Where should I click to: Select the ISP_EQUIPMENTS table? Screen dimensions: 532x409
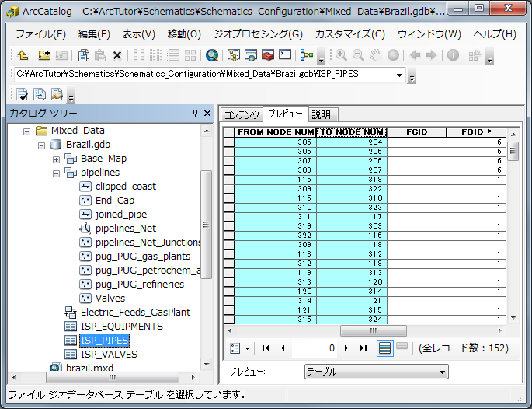(122, 326)
